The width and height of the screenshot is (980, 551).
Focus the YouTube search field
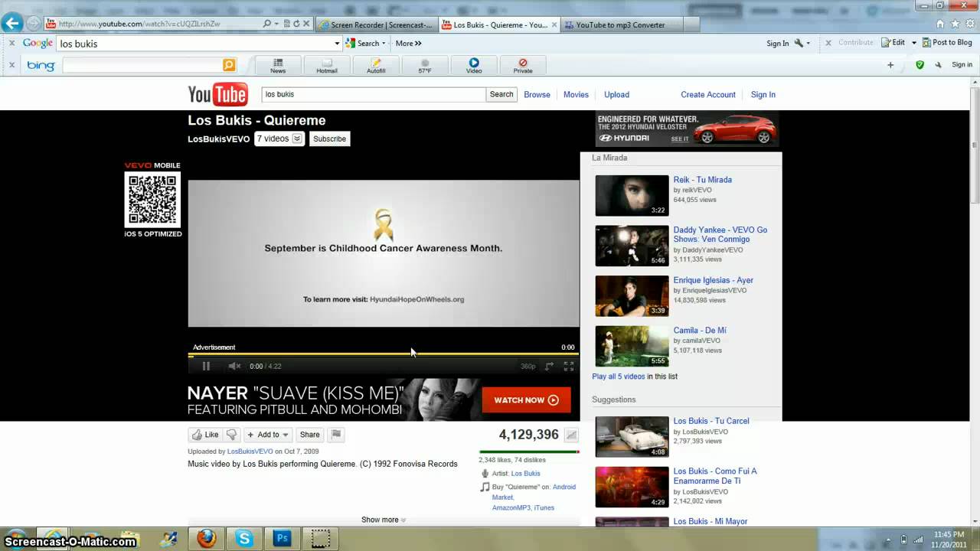(x=374, y=94)
